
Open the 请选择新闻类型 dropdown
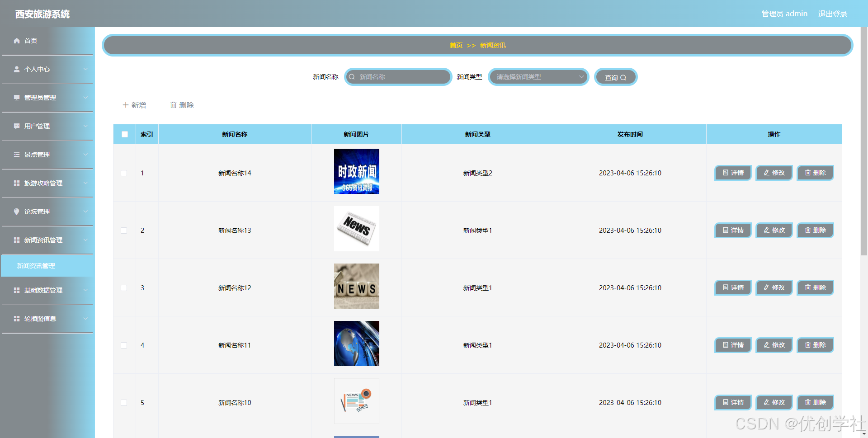(538, 77)
